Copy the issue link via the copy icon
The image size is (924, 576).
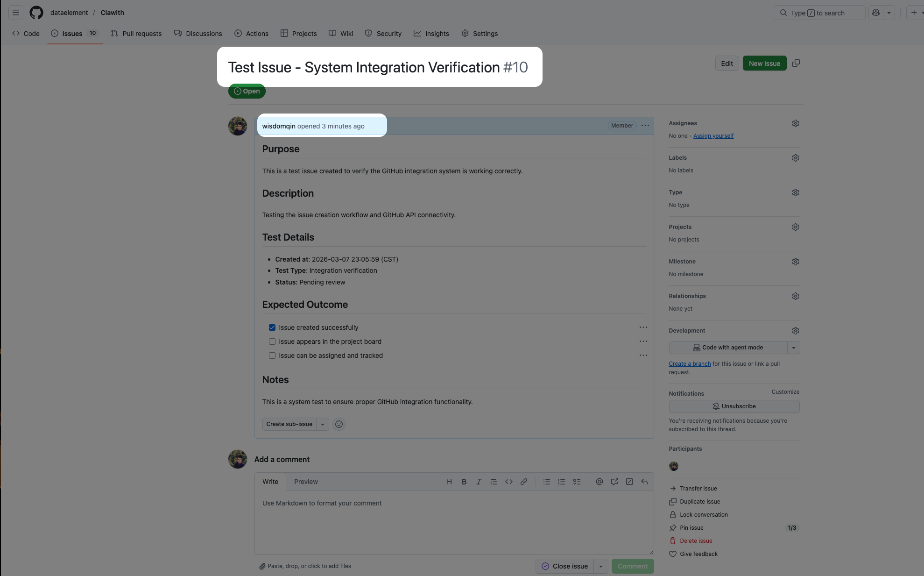click(796, 63)
